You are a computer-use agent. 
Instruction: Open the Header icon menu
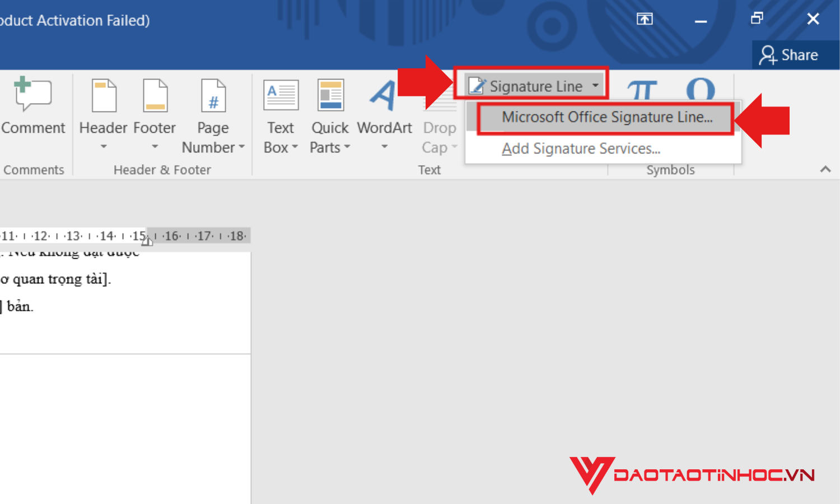click(x=104, y=96)
